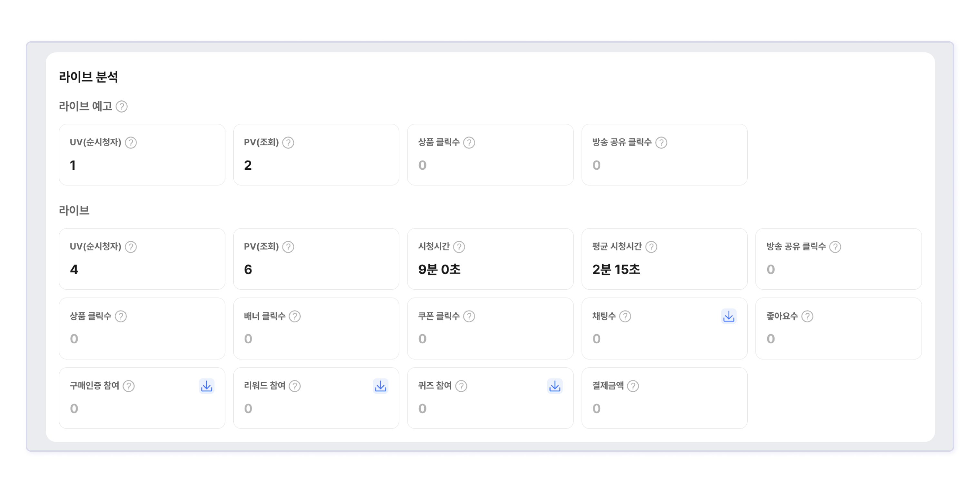Click the 라이브 분석 heading
Image resolution: width=980 pixels, height=493 pixels.
[88, 77]
